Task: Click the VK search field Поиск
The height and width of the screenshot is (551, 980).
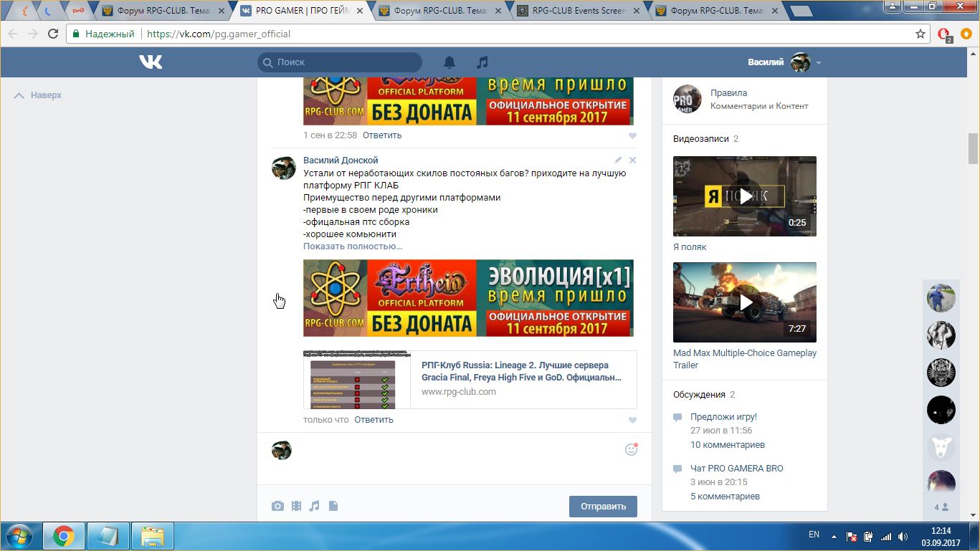Action: (340, 62)
